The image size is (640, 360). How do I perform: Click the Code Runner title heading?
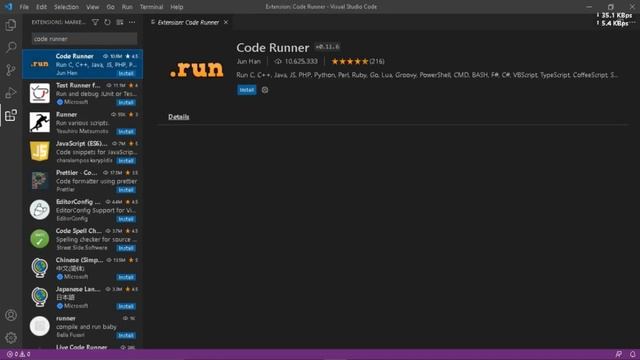pos(273,47)
